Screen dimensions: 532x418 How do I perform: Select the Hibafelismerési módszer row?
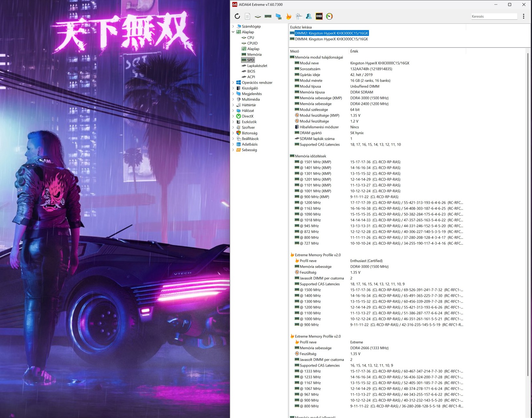377,127
